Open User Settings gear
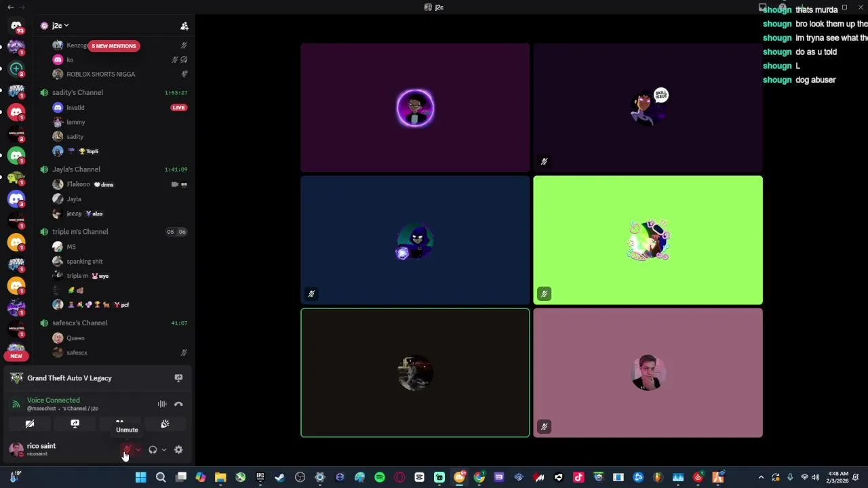The width and height of the screenshot is (868, 488). pyautogui.click(x=178, y=450)
